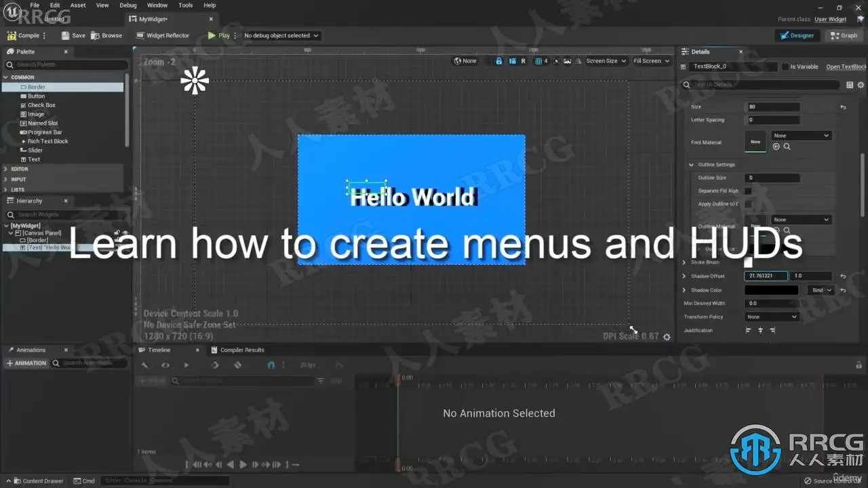The width and height of the screenshot is (868, 488).
Task: Open the File menu
Action: [x=35, y=5]
